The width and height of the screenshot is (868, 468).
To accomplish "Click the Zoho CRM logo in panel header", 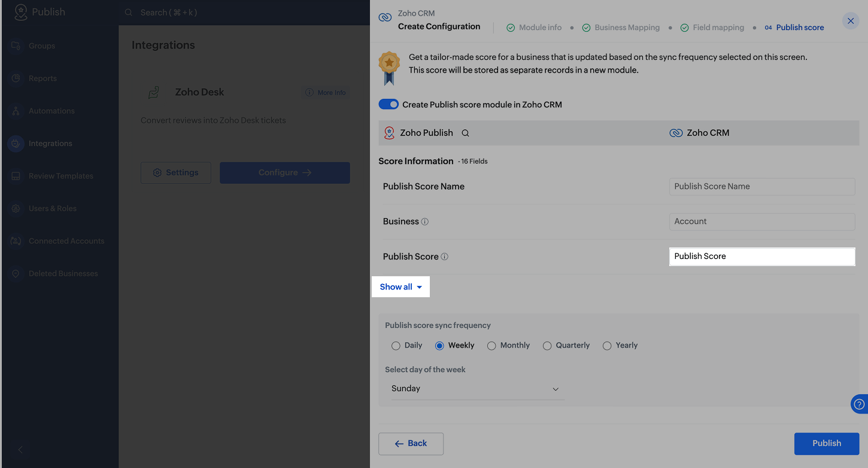I will click(385, 17).
